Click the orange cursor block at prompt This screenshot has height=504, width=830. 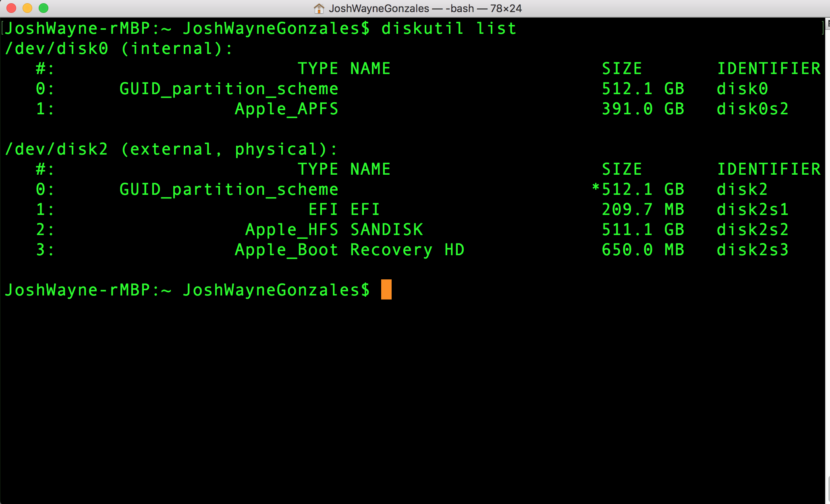click(386, 289)
